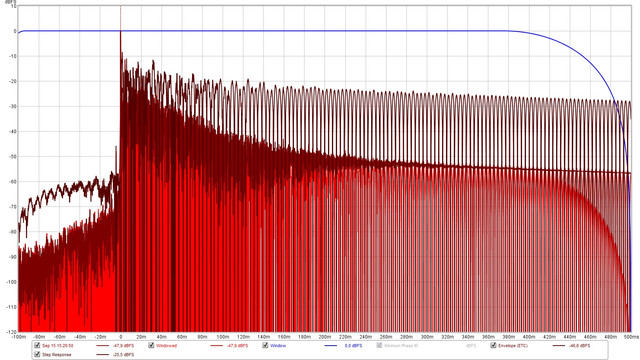640x360 pixels.
Task: Click the blue Window line swatch
Action: [331, 346]
